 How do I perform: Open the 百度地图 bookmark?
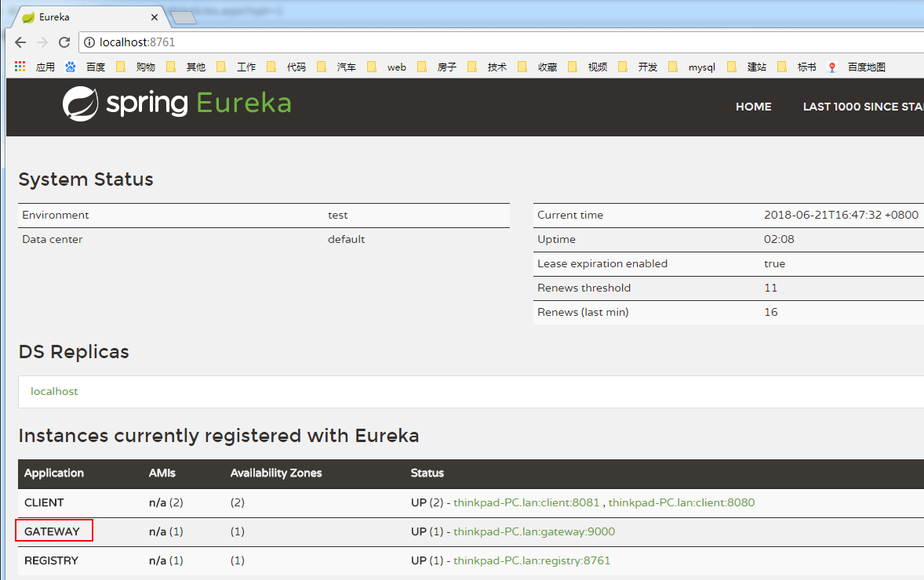[x=858, y=67]
